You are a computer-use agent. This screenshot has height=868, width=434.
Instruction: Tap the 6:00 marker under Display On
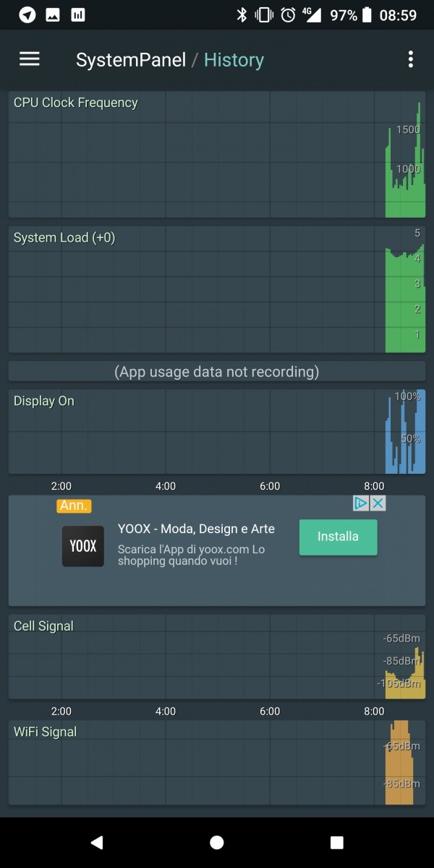point(270,486)
